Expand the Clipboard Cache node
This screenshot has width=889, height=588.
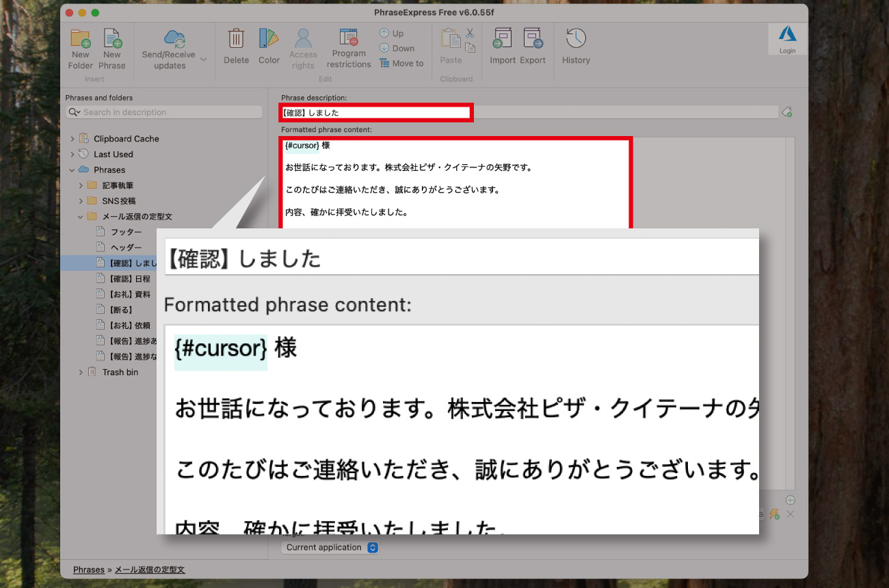(72, 139)
